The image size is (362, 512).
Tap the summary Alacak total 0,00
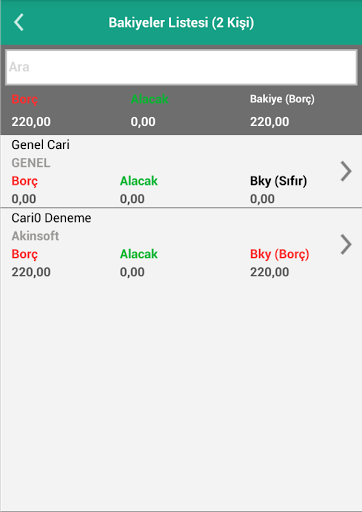click(143, 122)
